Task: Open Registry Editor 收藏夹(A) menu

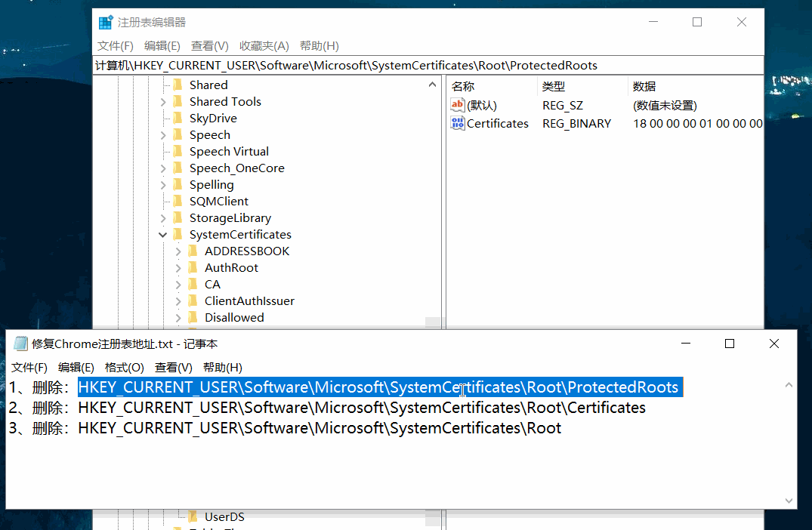Action: 264,45
